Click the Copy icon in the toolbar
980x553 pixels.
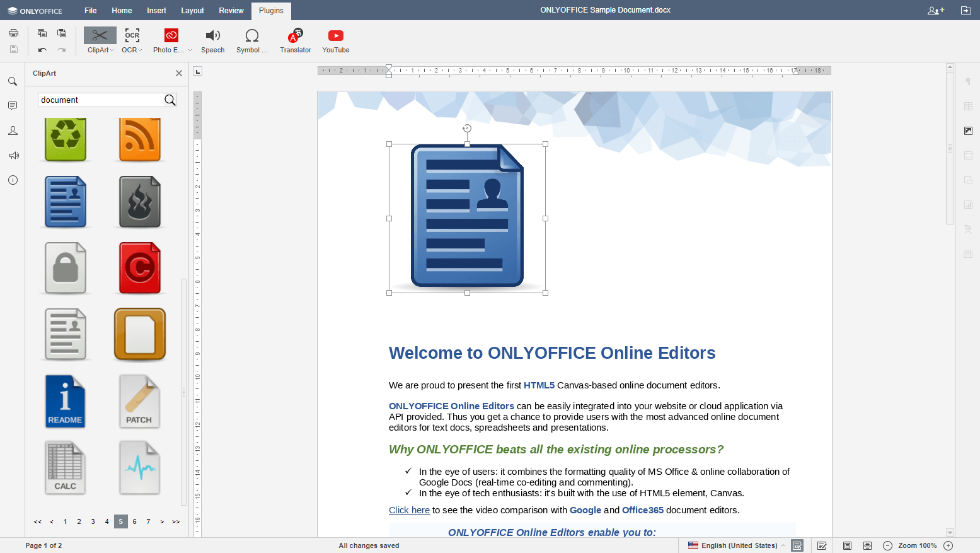(x=42, y=33)
